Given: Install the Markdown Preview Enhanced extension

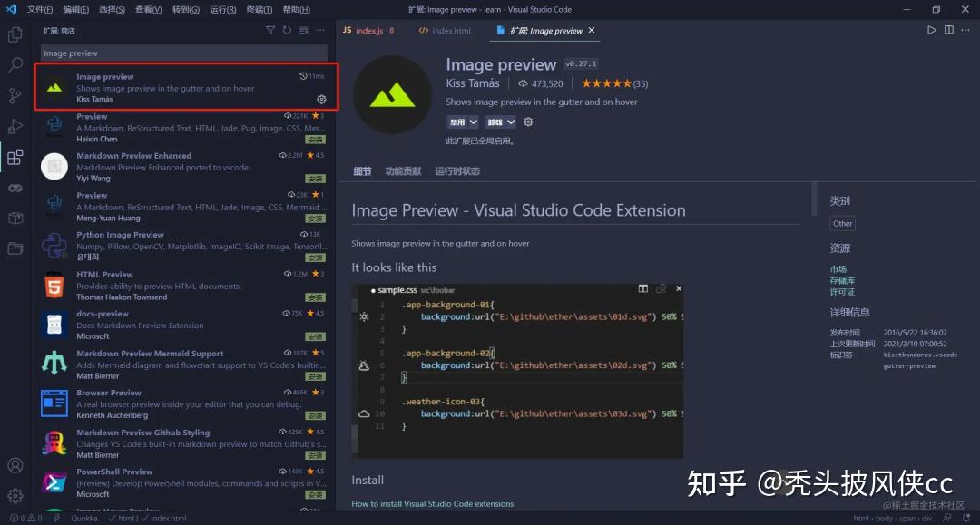Looking at the screenshot, I should point(316,180).
